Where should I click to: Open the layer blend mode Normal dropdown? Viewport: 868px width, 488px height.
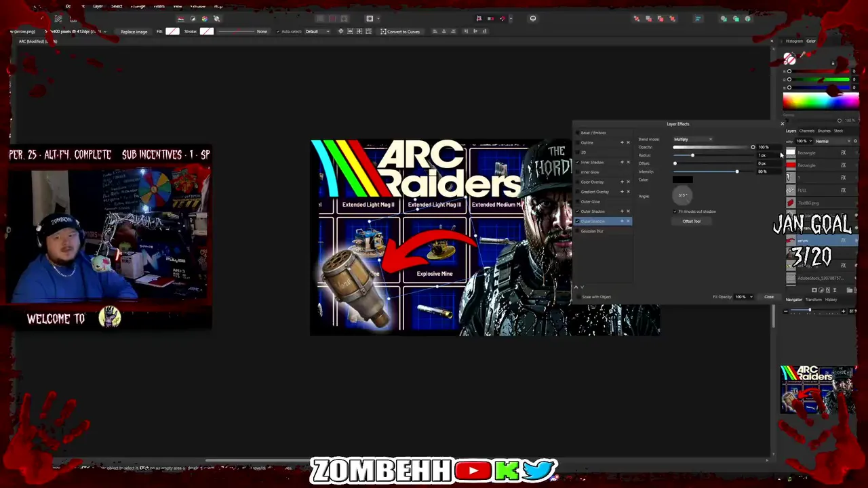tap(833, 141)
